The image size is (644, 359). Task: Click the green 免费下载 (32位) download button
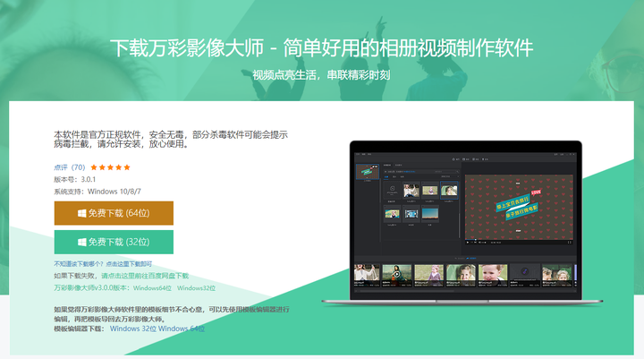click(114, 242)
